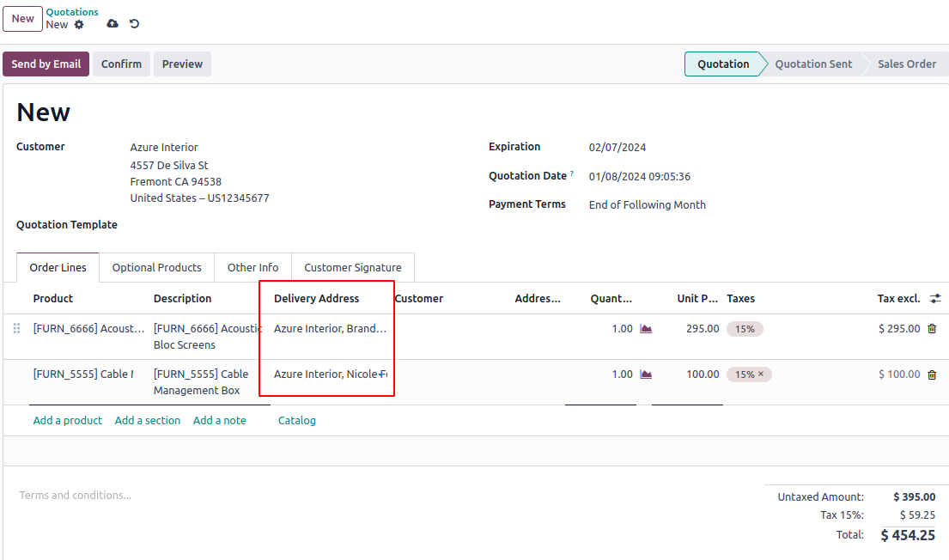Click the $ 295.00 subtotal amount
Screen dimensions: 949x560
(x=899, y=329)
